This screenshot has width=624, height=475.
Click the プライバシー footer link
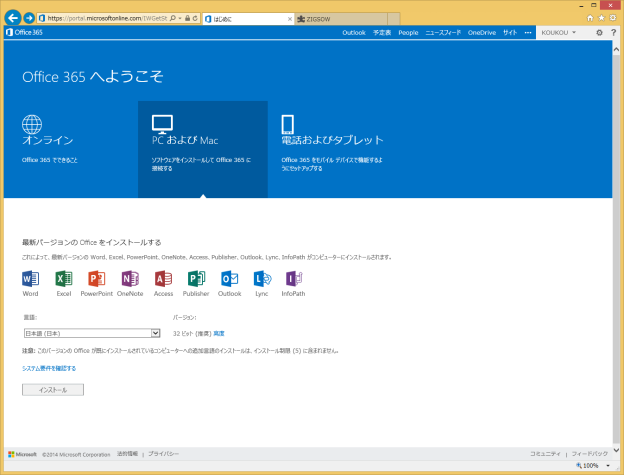click(x=163, y=454)
